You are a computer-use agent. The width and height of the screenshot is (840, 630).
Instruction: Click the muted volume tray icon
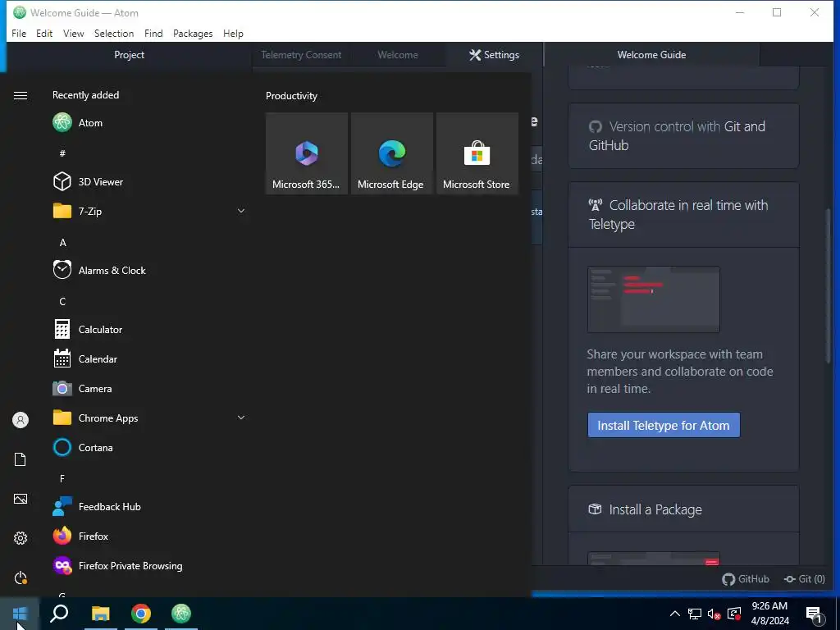click(x=714, y=614)
